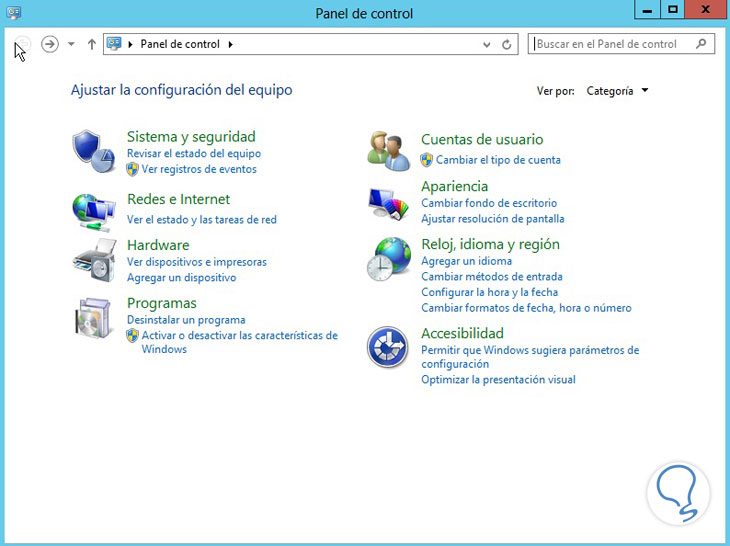Click Cambiar el tipo de cuenta
The image size is (730, 546).
point(498,160)
